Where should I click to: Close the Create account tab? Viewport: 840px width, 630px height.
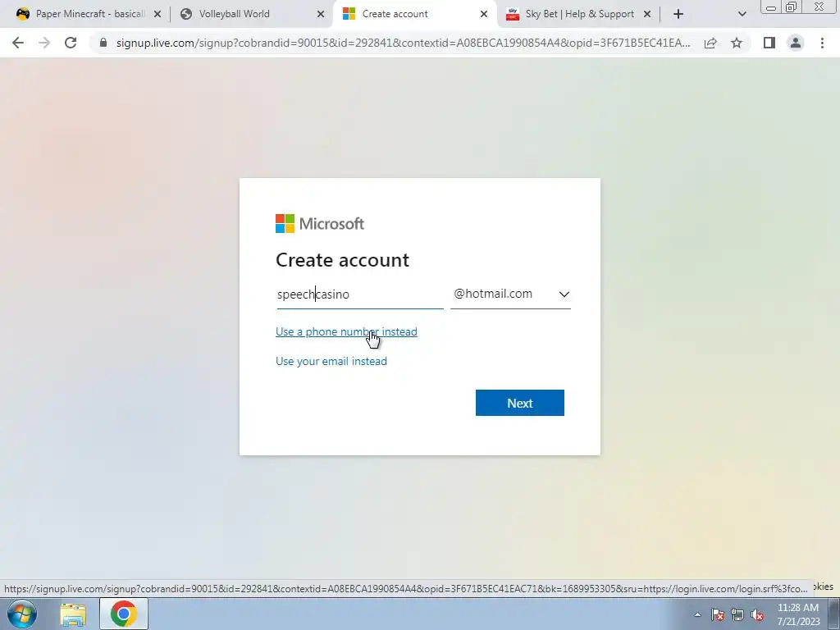click(x=484, y=15)
